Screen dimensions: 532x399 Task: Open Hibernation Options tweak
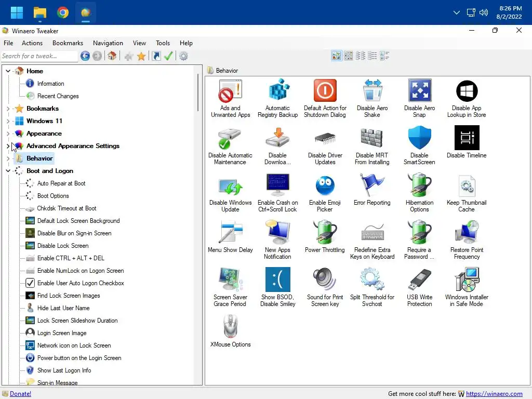[x=419, y=193]
